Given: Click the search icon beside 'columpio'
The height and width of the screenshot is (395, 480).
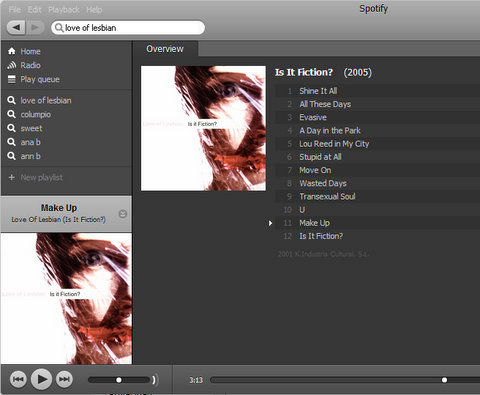Looking at the screenshot, I should 11,114.
